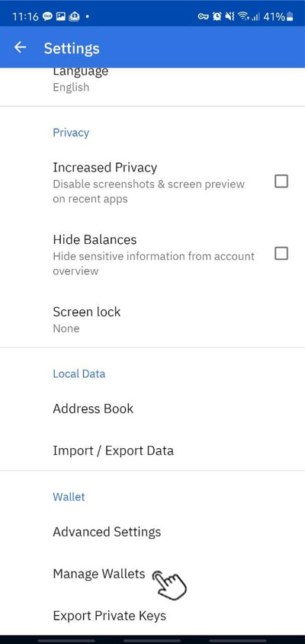Tap the signal strength bars icon

click(255, 18)
